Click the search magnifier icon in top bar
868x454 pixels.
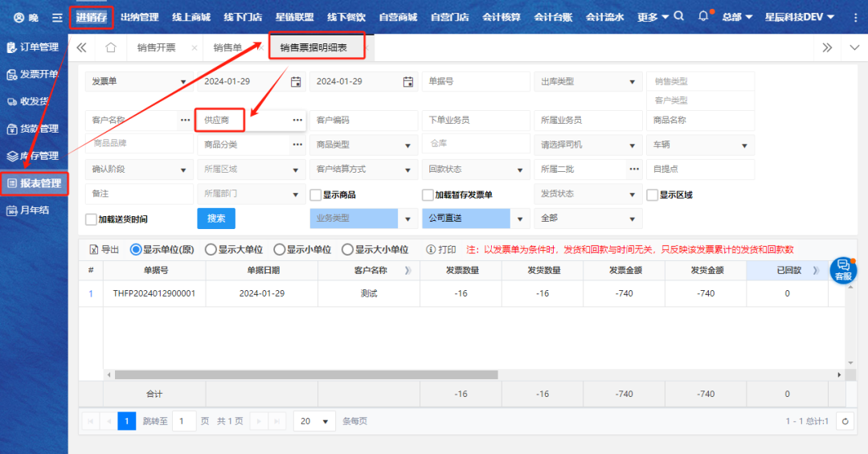click(x=679, y=17)
